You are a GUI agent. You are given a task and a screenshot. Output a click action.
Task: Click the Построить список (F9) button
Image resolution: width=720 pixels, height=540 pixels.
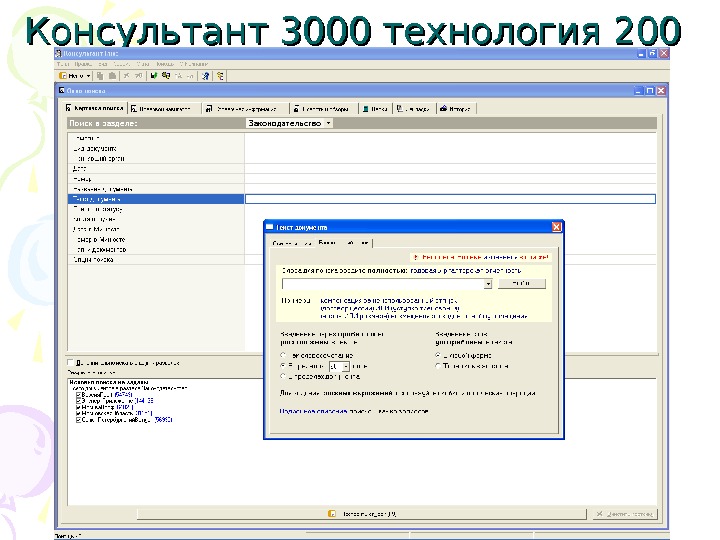click(x=361, y=514)
